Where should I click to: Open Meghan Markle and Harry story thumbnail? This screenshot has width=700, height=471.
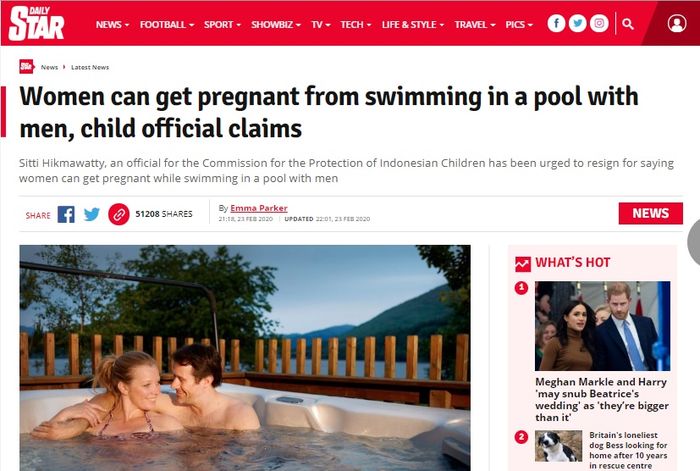click(x=602, y=326)
